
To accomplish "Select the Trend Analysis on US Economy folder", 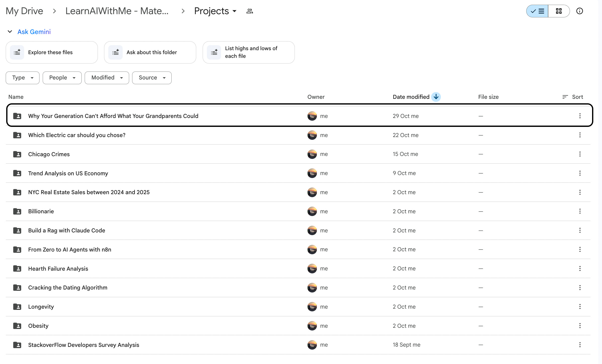I will pyautogui.click(x=68, y=173).
